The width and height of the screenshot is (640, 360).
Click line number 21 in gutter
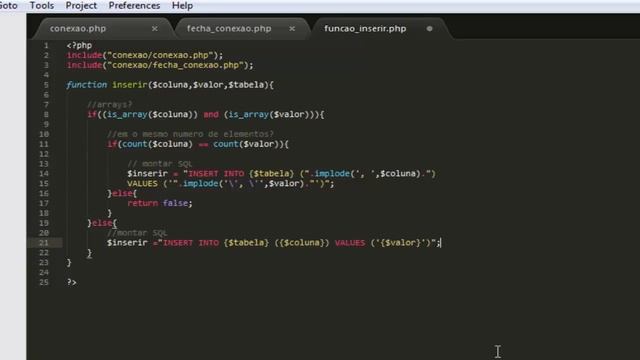coord(44,243)
